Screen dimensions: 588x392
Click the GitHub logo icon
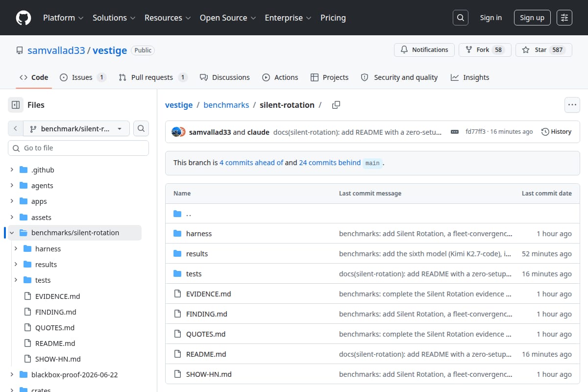(23, 18)
